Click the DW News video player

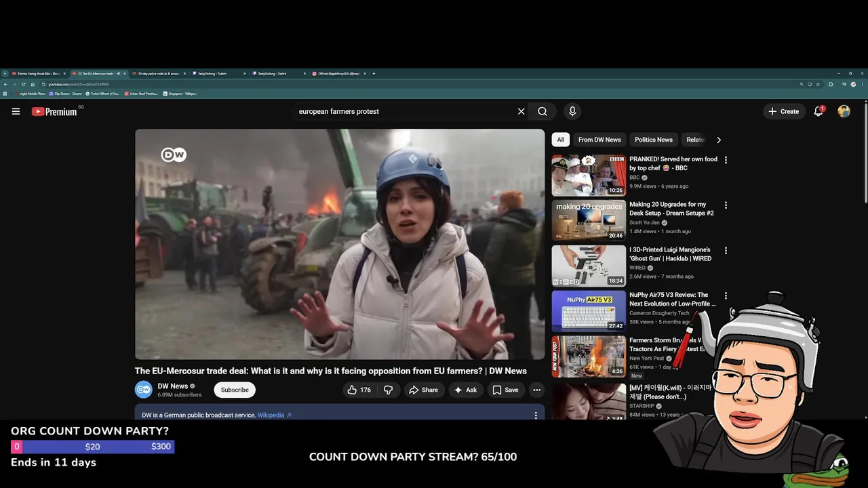coord(340,244)
